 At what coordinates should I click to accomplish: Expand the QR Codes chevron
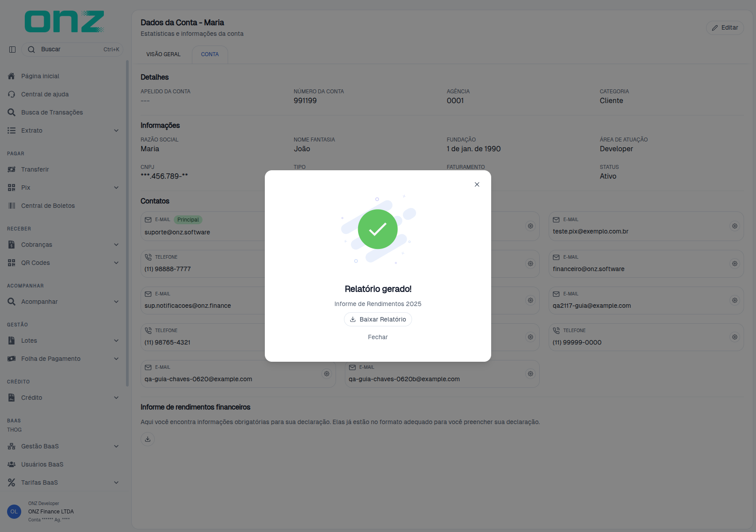click(116, 263)
